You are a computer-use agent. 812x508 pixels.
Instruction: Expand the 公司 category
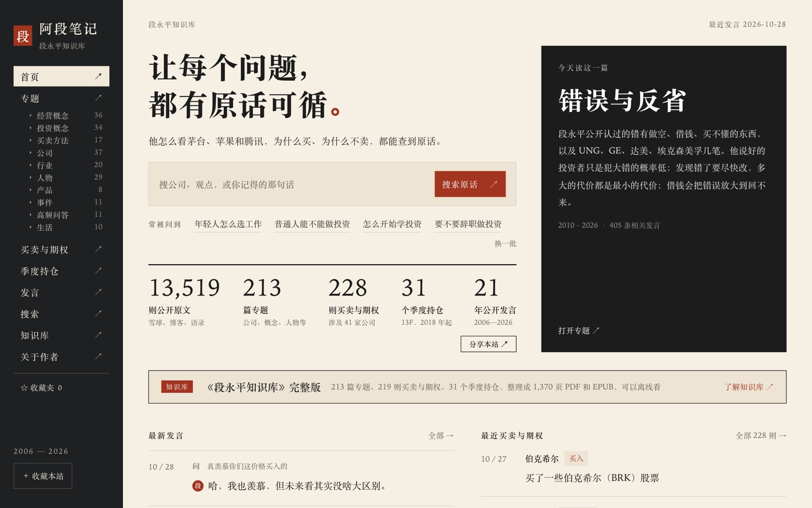pos(65,153)
